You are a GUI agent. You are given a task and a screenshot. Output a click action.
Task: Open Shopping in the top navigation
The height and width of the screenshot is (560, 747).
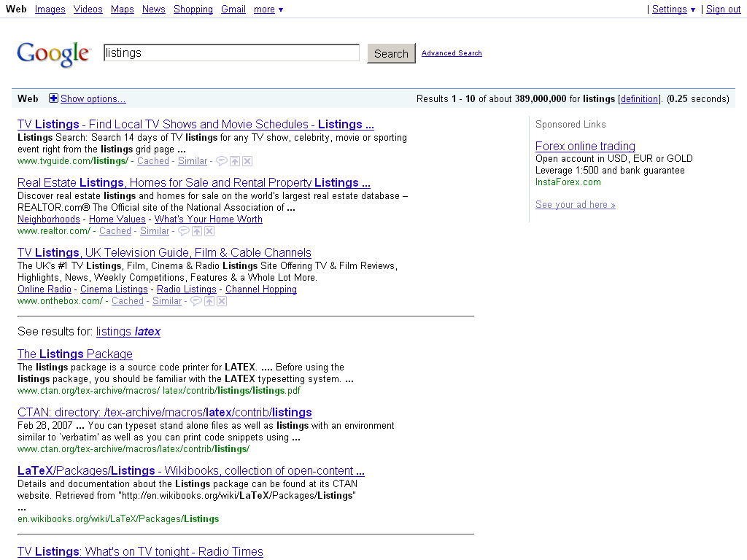coord(193,9)
